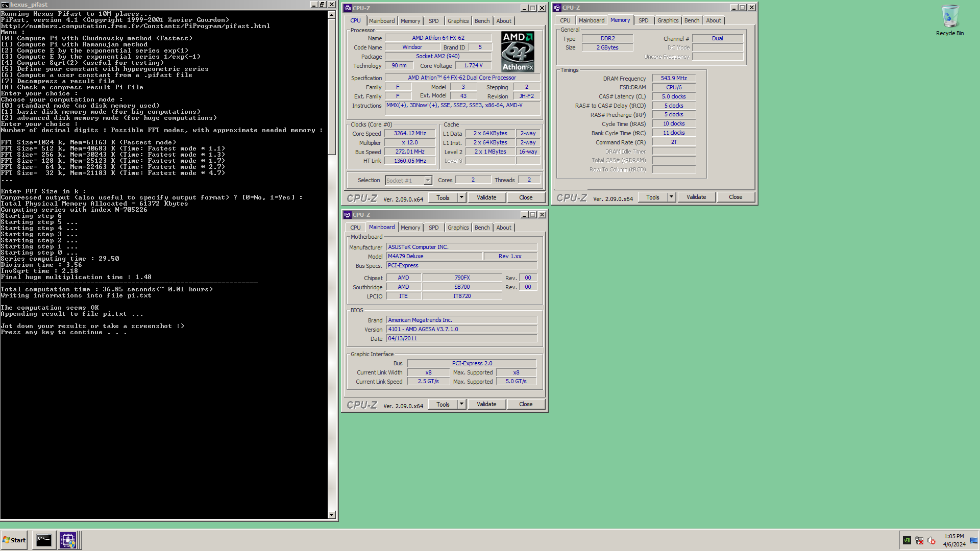
Task: Click the CPU-Z title icon in Mainboard window
Action: click(348, 215)
